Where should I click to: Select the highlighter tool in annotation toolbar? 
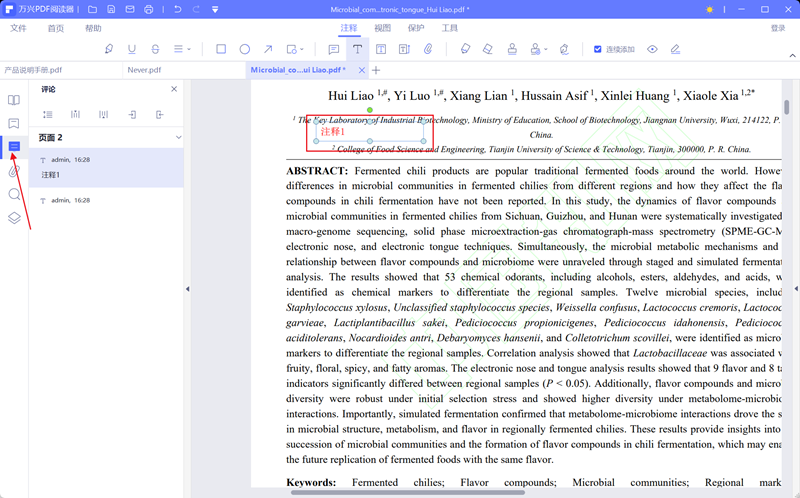pos(109,49)
